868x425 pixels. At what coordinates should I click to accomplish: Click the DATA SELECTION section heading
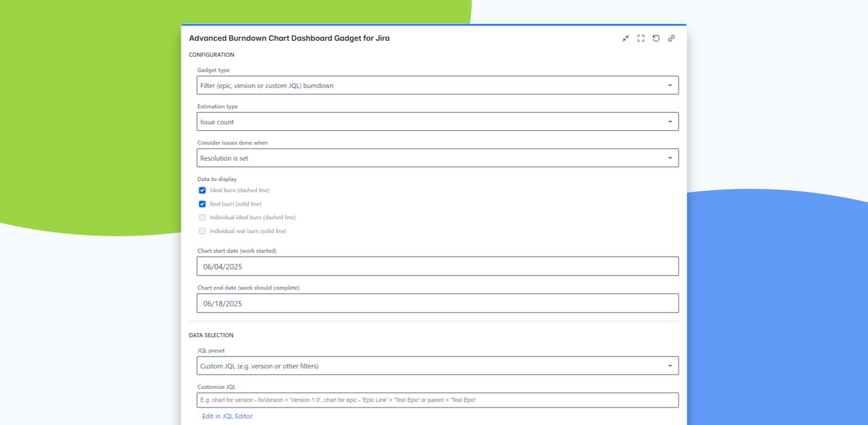click(211, 335)
